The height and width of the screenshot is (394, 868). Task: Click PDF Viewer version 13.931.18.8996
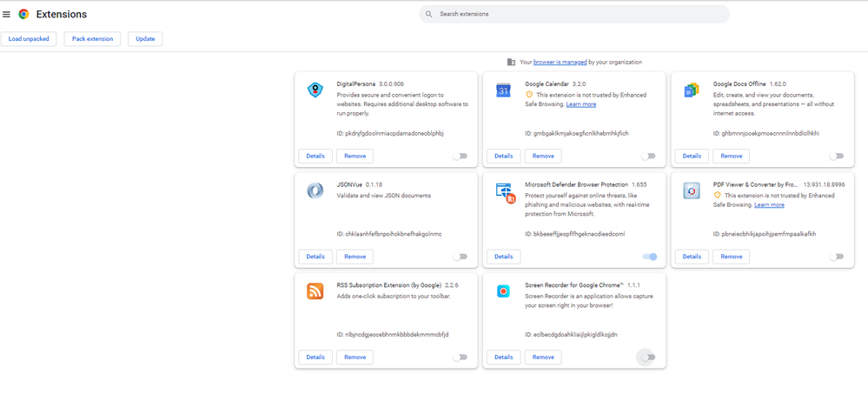pyautogui.click(x=825, y=184)
